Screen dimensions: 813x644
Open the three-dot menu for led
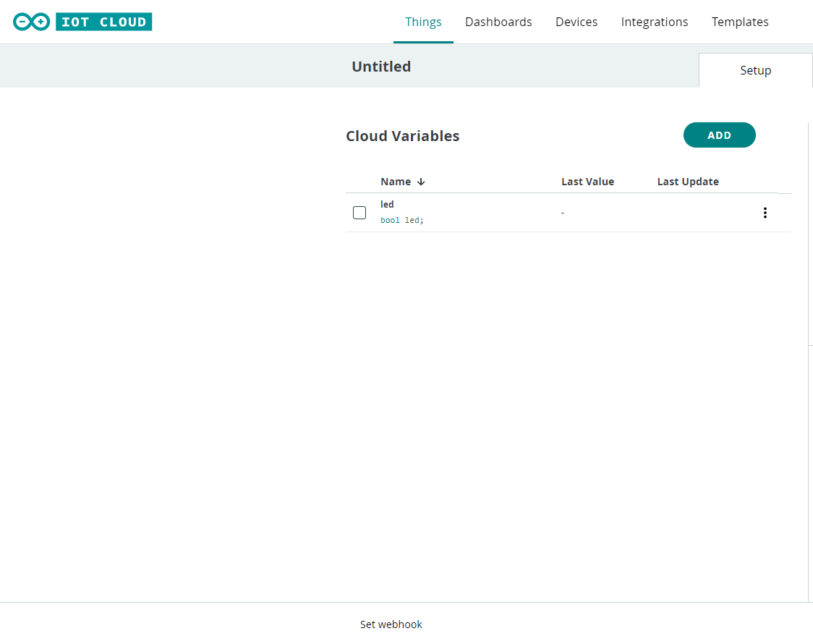coord(765,213)
